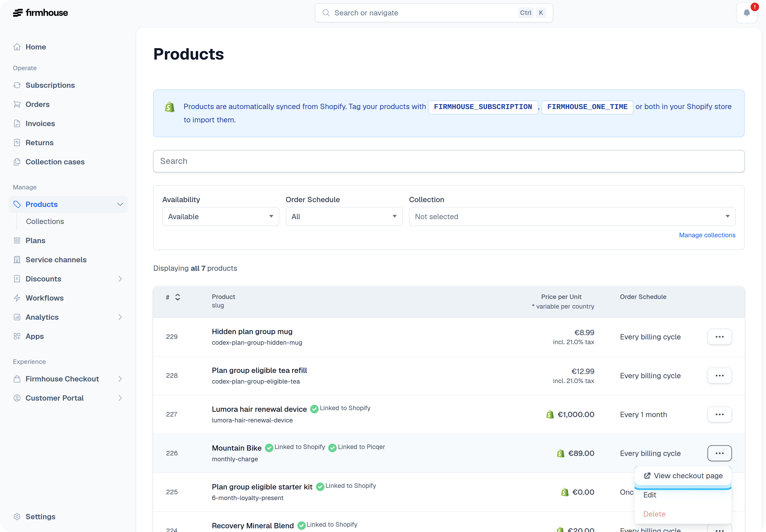
Task: Open the Mountain Bike product
Action: 237,448
